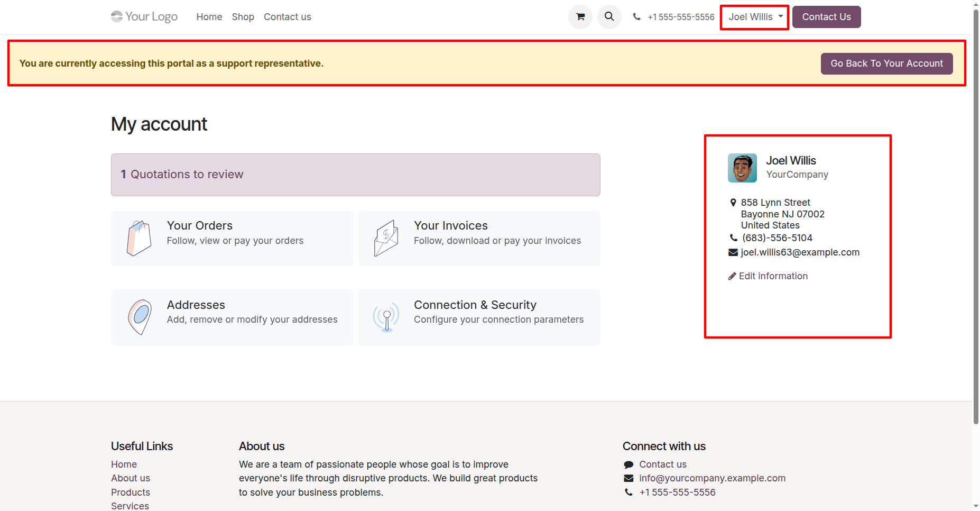The image size is (980, 511).
Task: Click the invoice envelope icon
Action: (386, 238)
